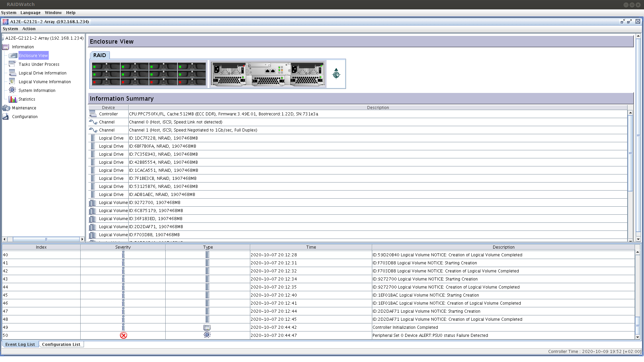Select the Controller row in Information Summary
This screenshot has width=644, height=362.
pyautogui.click(x=358, y=114)
